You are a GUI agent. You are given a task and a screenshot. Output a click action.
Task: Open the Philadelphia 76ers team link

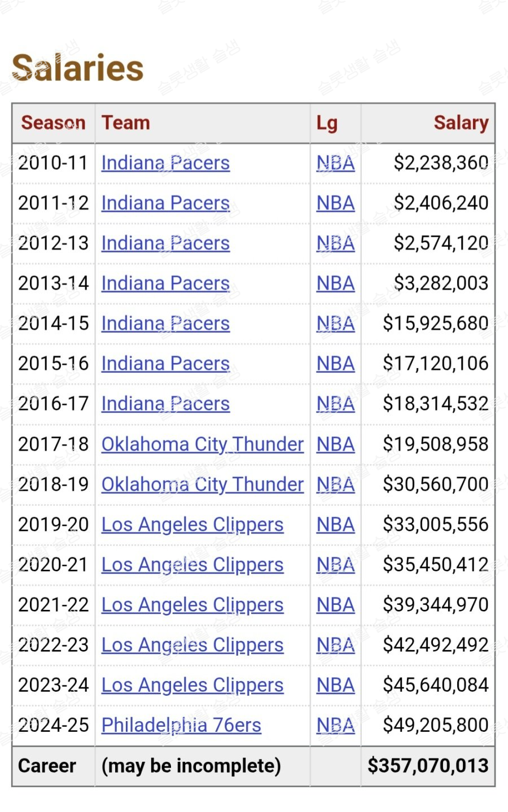click(x=181, y=725)
